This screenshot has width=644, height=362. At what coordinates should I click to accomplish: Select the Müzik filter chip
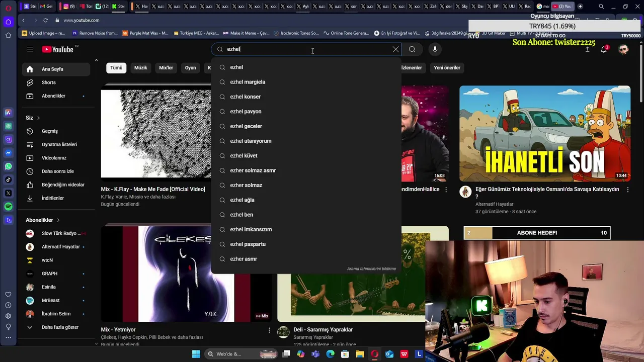tap(140, 68)
